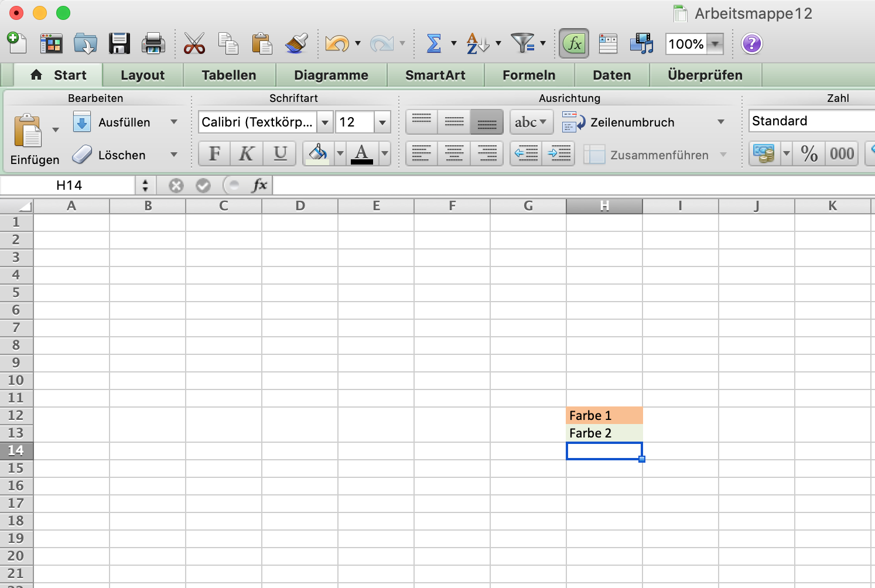The image size is (875, 588).
Task: Click the scissors Cut icon
Action: (x=194, y=43)
